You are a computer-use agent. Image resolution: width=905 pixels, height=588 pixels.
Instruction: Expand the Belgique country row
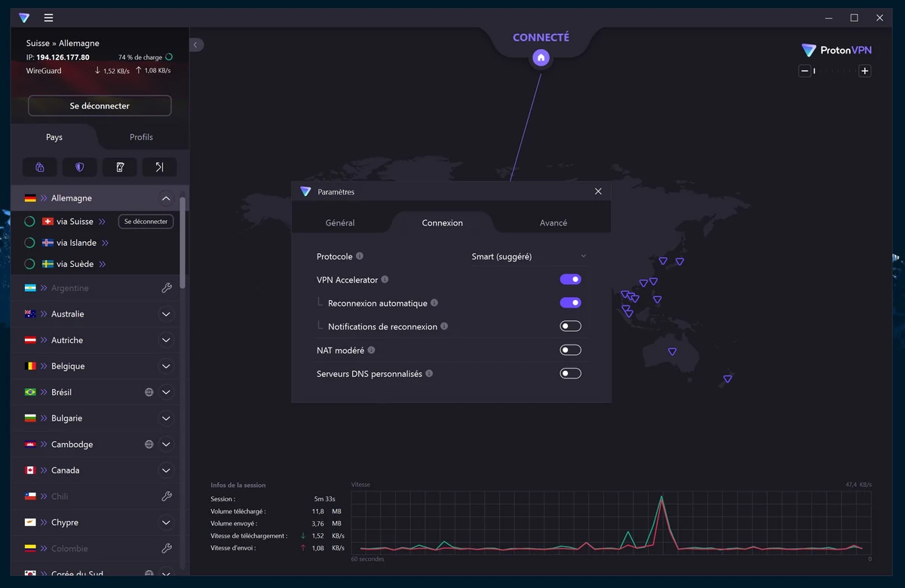[x=166, y=366]
